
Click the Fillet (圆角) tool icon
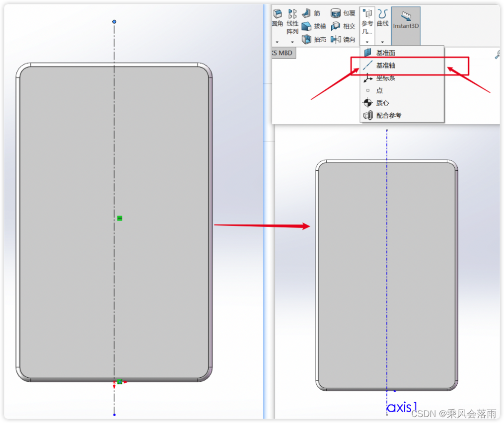point(278,14)
